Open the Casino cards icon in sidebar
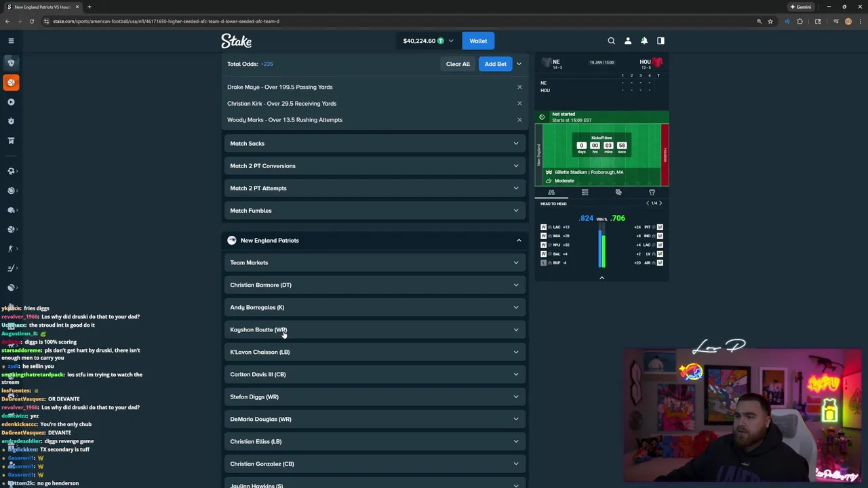Image resolution: width=868 pixels, height=488 pixels. click(11, 62)
